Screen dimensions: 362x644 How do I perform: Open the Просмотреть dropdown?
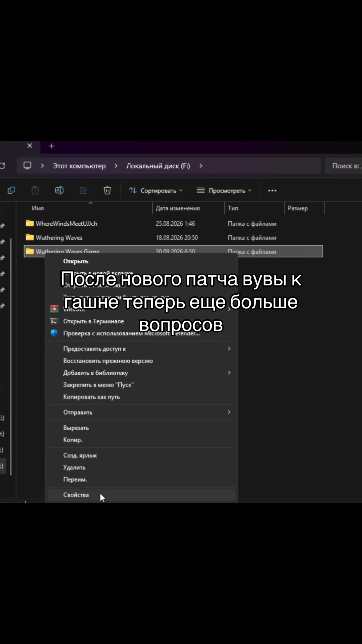coord(224,191)
